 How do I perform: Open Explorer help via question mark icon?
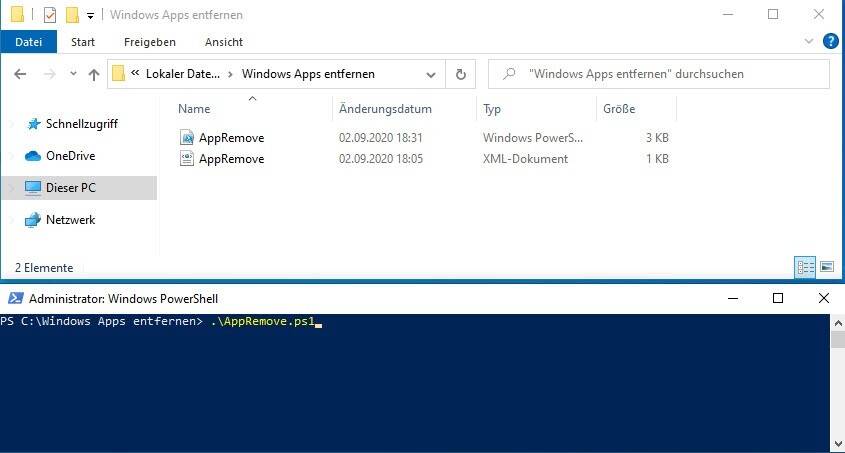830,41
